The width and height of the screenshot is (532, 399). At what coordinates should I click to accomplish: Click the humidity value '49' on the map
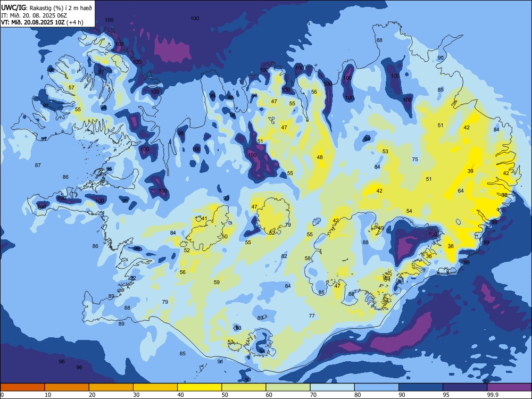[x=381, y=228]
